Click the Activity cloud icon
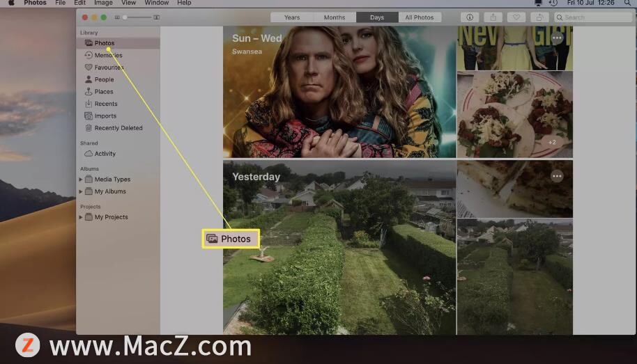637x364 pixels. [x=88, y=153]
